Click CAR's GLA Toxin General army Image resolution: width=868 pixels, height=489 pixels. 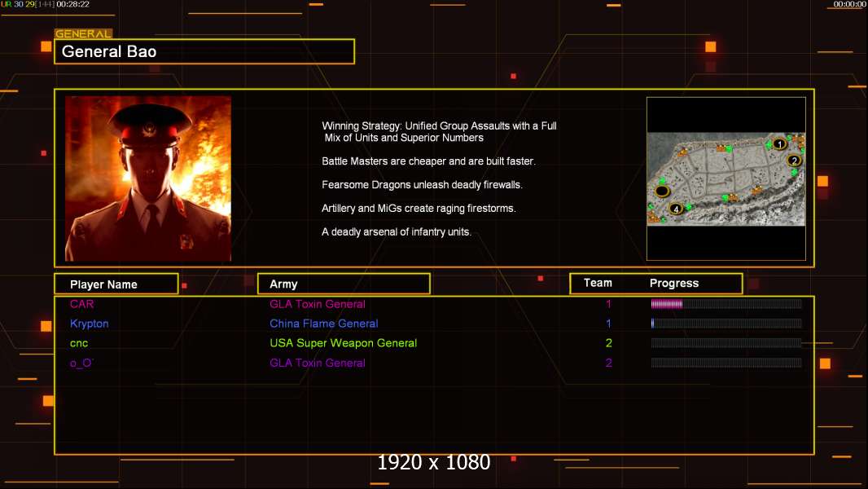pyautogui.click(x=318, y=304)
